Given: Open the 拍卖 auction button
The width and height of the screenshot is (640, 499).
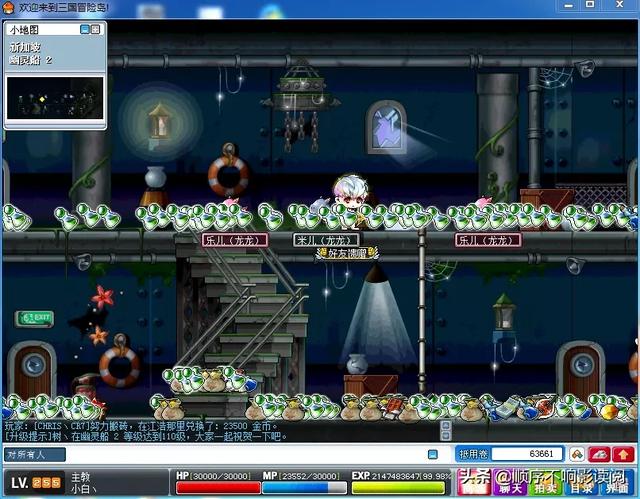Looking at the screenshot, I should point(546,483).
